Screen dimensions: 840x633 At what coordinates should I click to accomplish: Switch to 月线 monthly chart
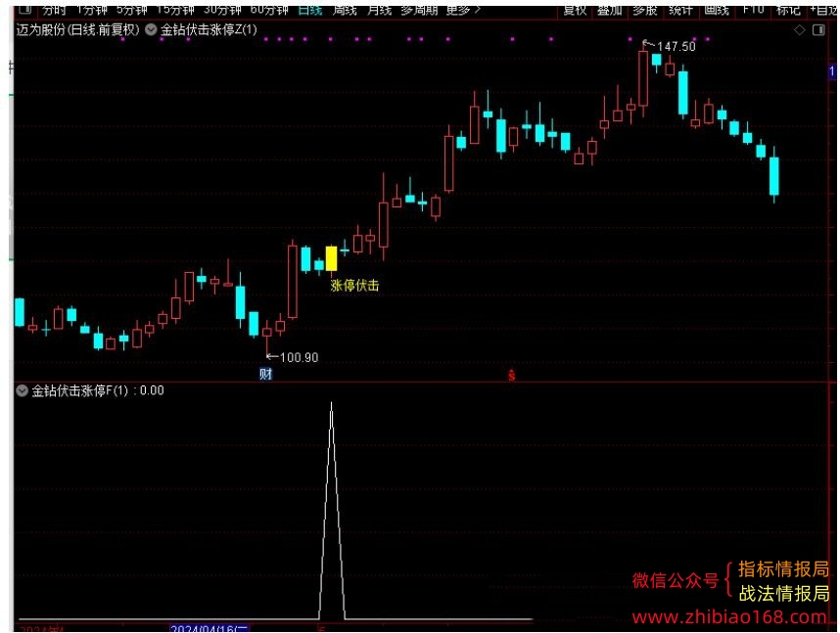(x=379, y=10)
